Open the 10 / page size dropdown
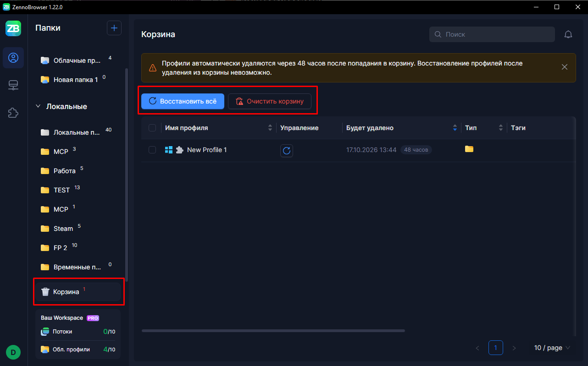 (552, 348)
